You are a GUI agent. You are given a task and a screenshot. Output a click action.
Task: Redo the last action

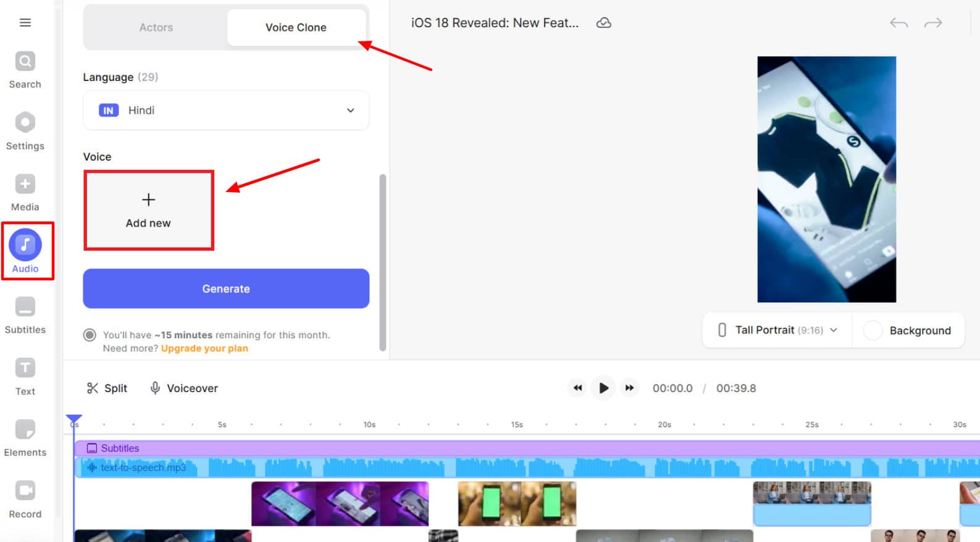(x=933, y=23)
